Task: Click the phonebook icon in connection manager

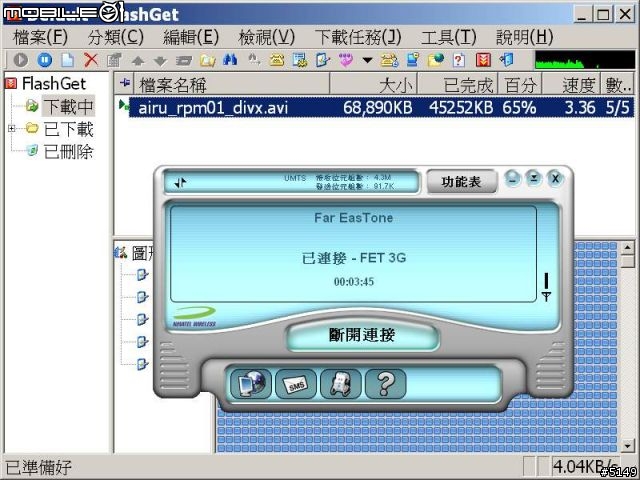Action: tap(341, 383)
